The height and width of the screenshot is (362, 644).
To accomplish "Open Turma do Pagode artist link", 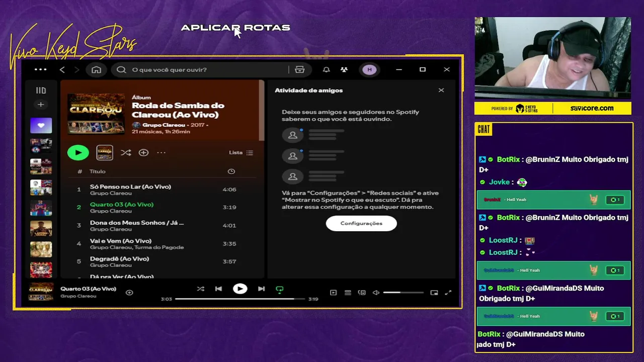I will (x=159, y=247).
